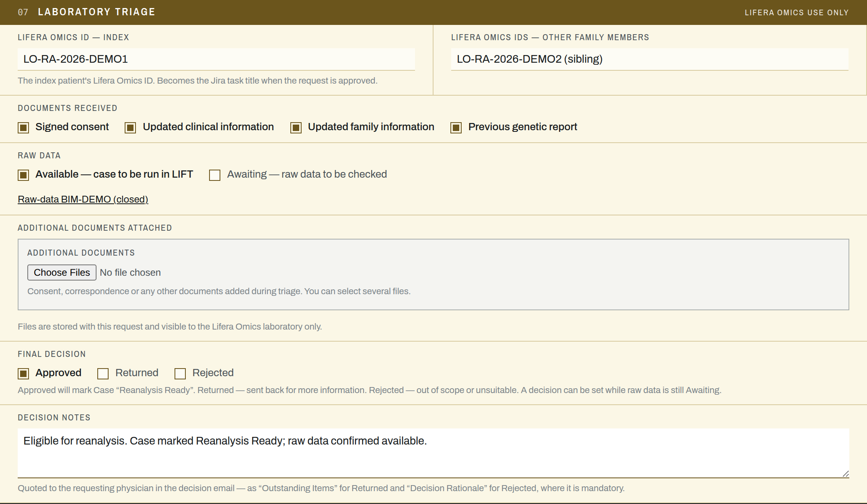Edit the other family members IDs field

[650, 59]
